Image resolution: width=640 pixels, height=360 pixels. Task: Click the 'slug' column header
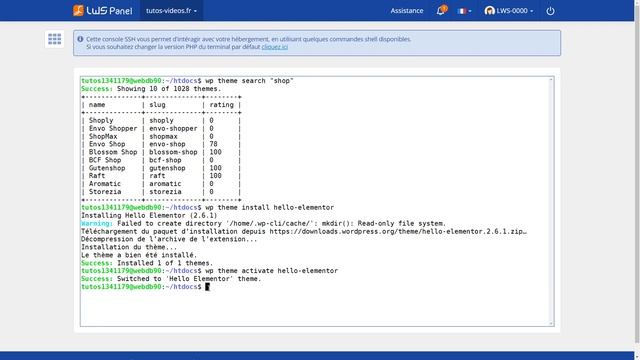[157, 105]
